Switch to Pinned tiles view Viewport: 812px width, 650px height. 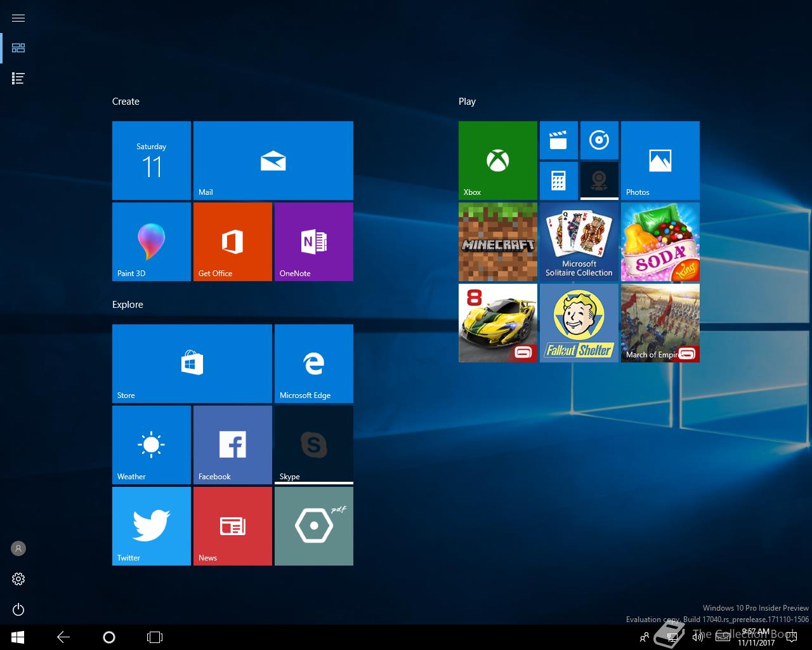click(x=18, y=48)
